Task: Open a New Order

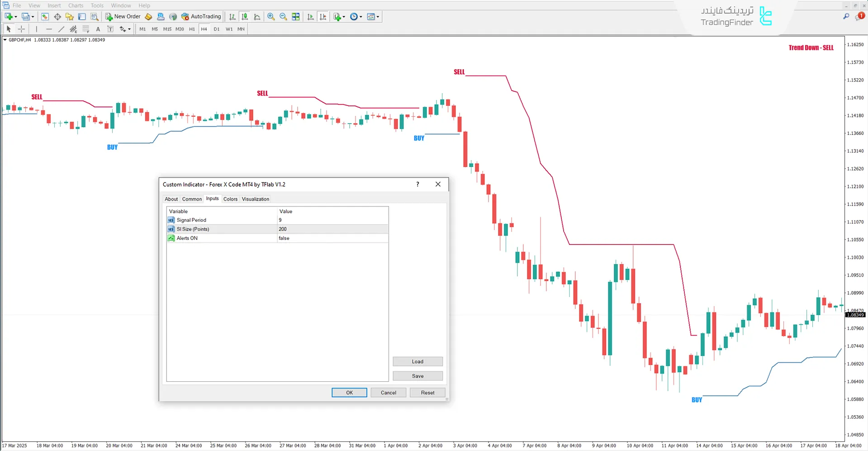Action: pyautogui.click(x=123, y=16)
